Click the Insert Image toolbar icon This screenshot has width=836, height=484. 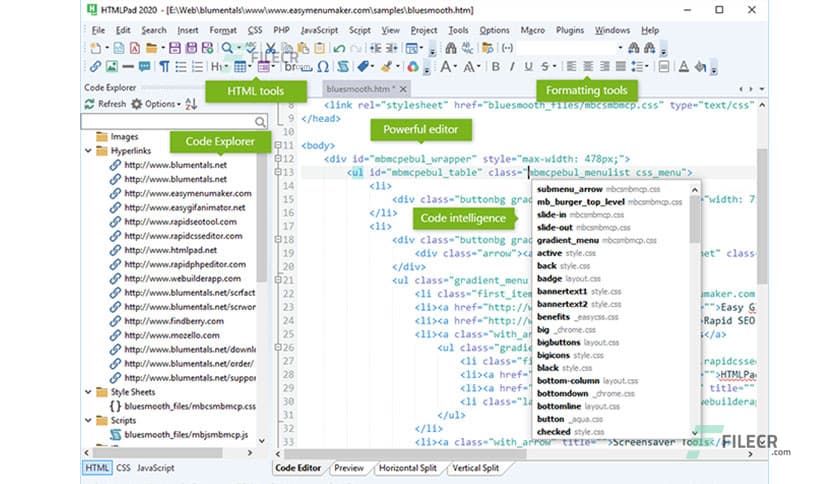pos(111,67)
